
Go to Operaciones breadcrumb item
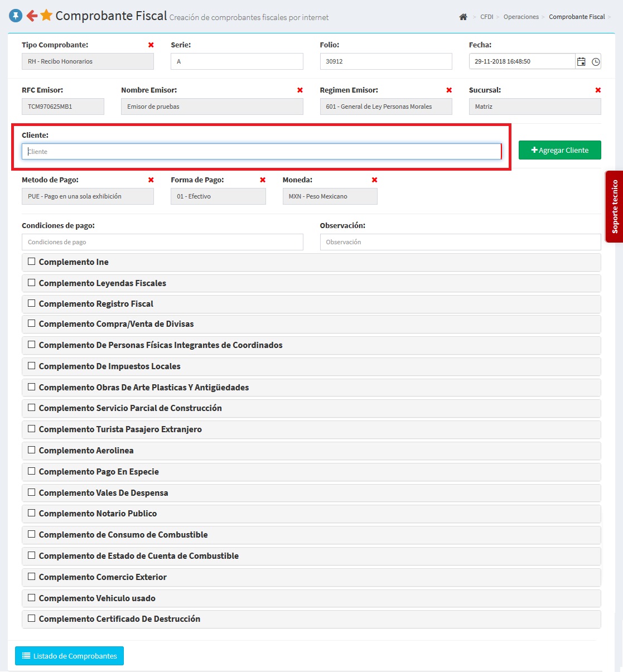tap(521, 17)
